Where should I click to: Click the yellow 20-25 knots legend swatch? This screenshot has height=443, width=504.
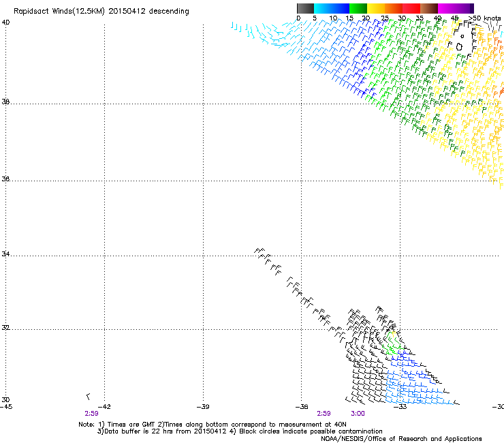tap(376, 8)
